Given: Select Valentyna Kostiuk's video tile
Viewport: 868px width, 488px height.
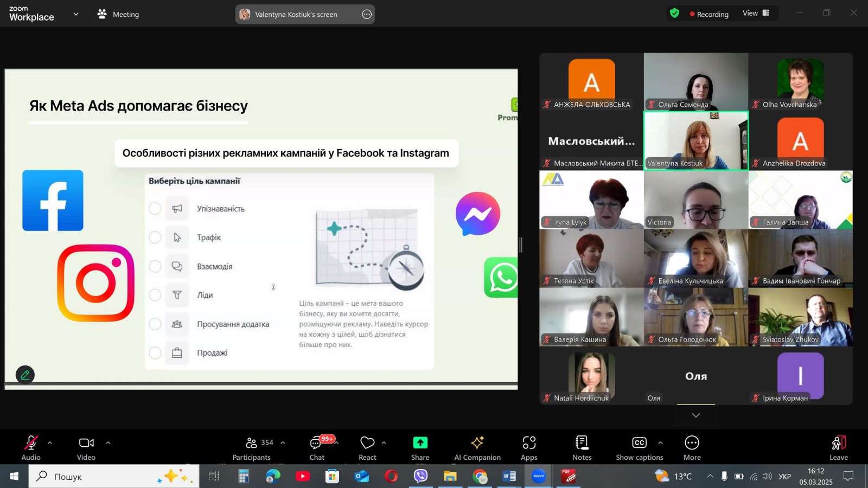Looking at the screenshot, I should click(696, 141).
